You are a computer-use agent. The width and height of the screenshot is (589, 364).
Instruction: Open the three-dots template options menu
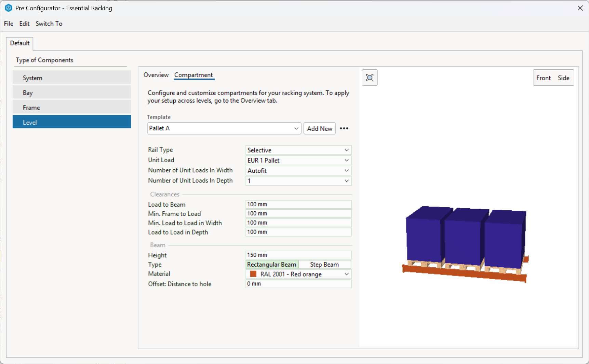[x=344, y=128]
